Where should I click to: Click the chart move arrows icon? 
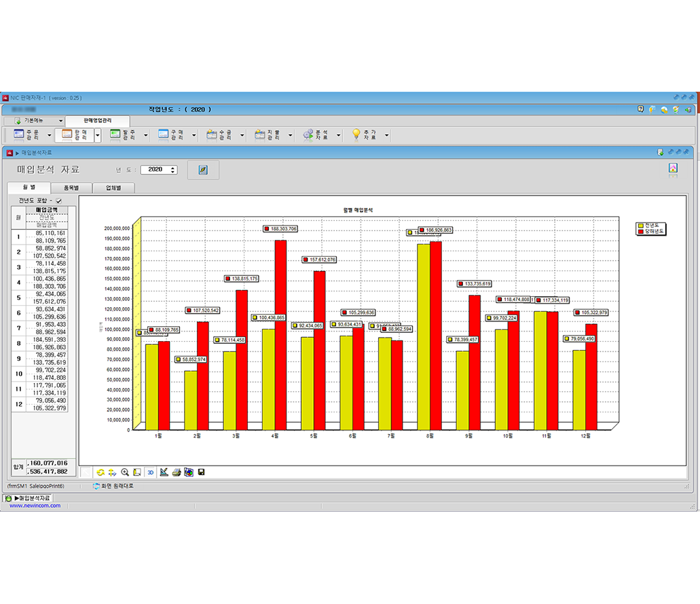click(112, 472)
